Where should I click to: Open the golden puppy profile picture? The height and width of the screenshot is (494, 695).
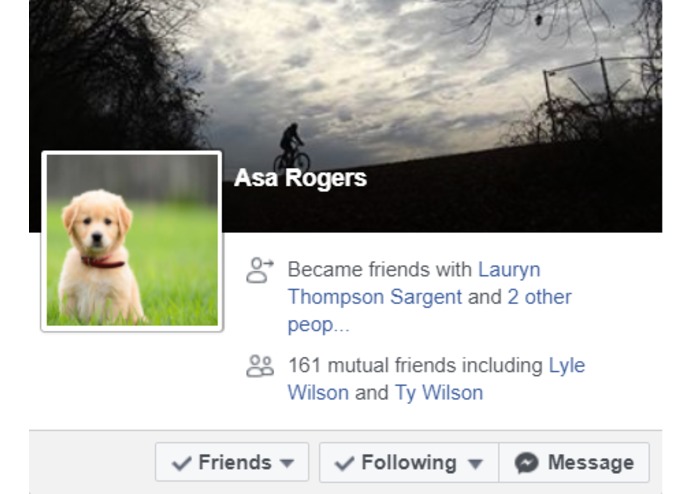pyautogui.click(x=132, y=241)
